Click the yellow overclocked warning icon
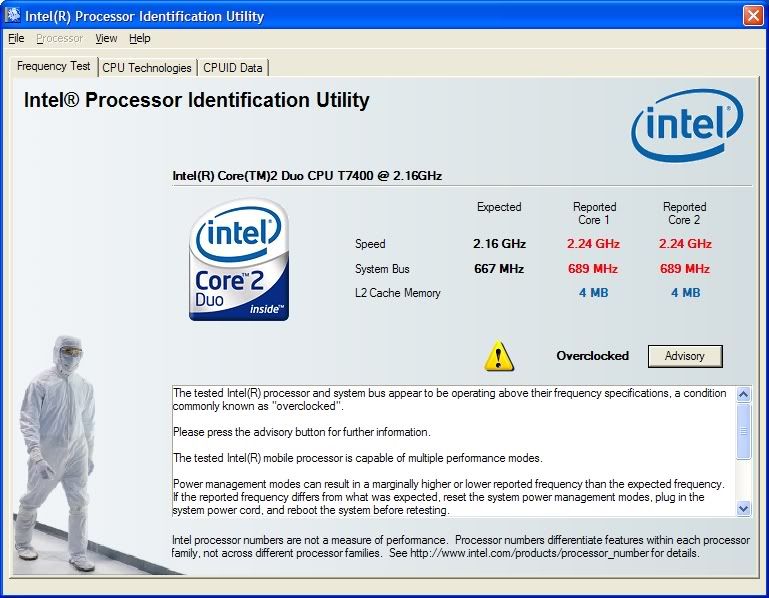This screenshot has height=598, width=769. tap(499, 356)
